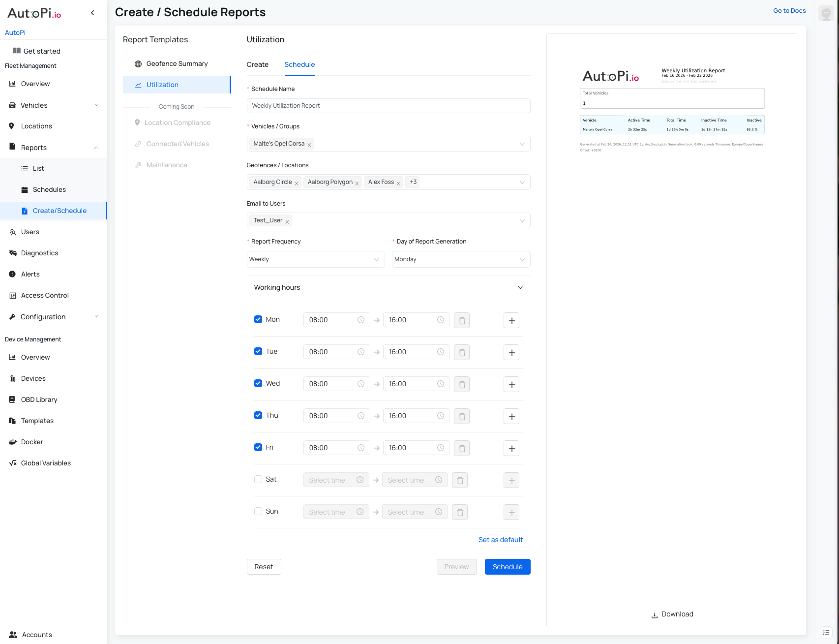Remove Malte's Opel Corsa vehicle tag
Image resolution: width=839 pixels, height=644 pixels.
click(x=309, y=145)
